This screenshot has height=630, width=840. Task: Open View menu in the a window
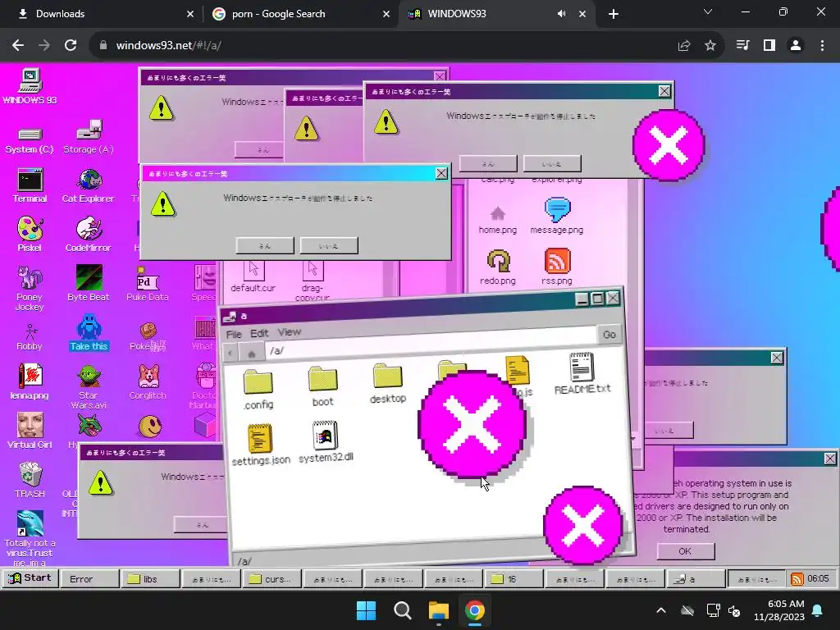coord(290,332)
